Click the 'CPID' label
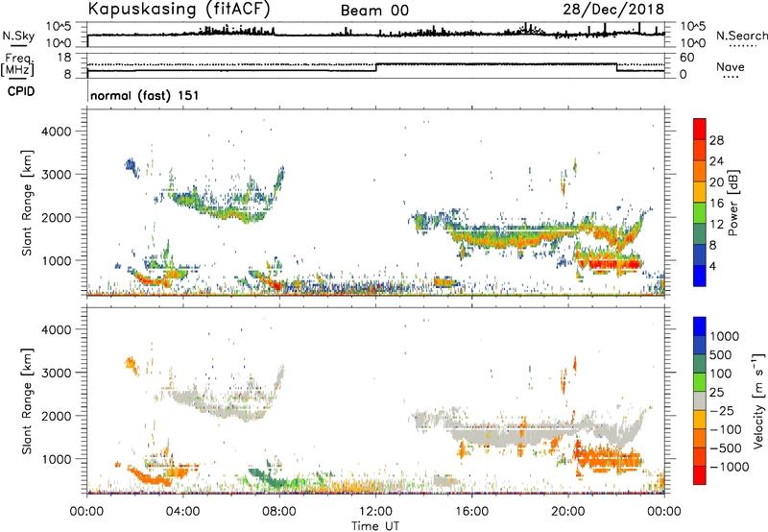768x532 pixels. tap(21, 91)
